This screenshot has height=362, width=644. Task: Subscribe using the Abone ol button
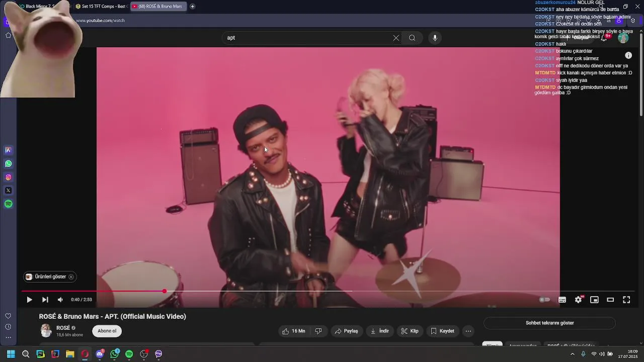[107, 331]
